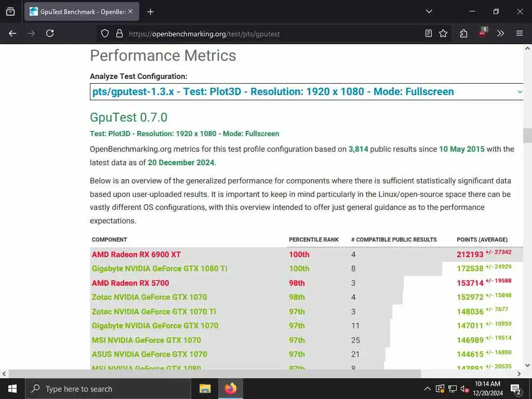Click the # COMPATIBLE PUBLIC RESULTS header

pos(394,240)
